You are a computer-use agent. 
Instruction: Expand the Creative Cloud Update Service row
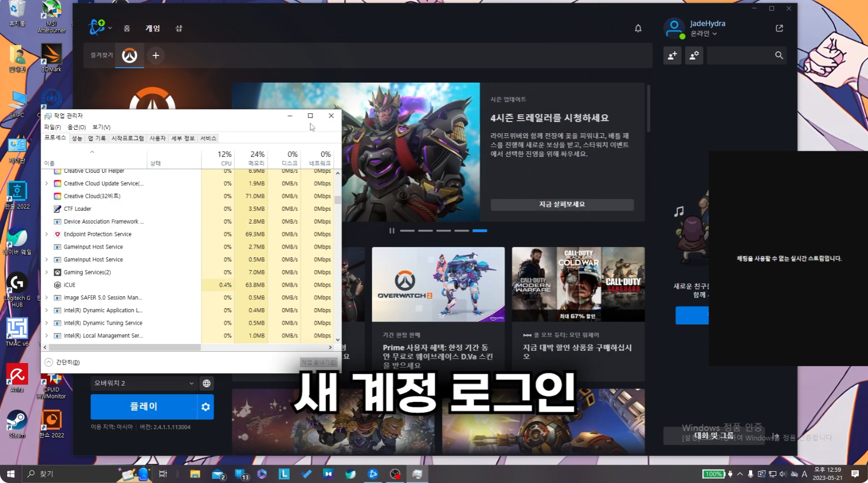(x=47, y=184)
